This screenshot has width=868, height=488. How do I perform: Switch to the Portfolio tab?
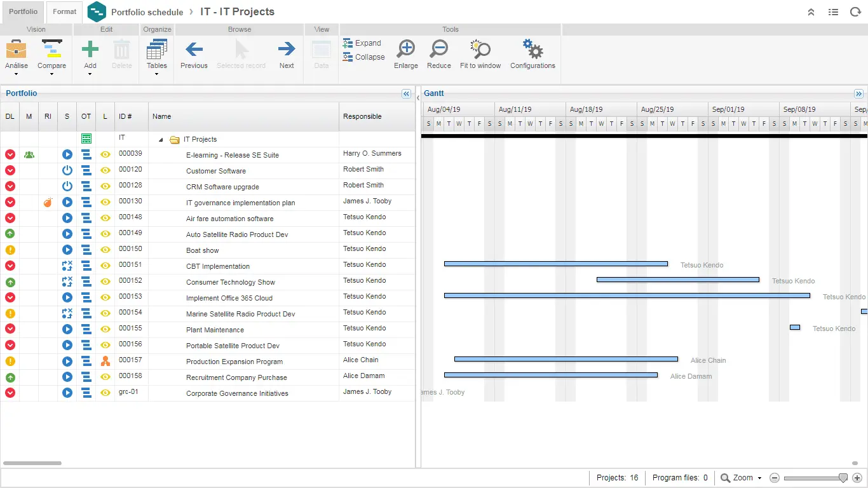pyautogui.click(x=23, y=11)
